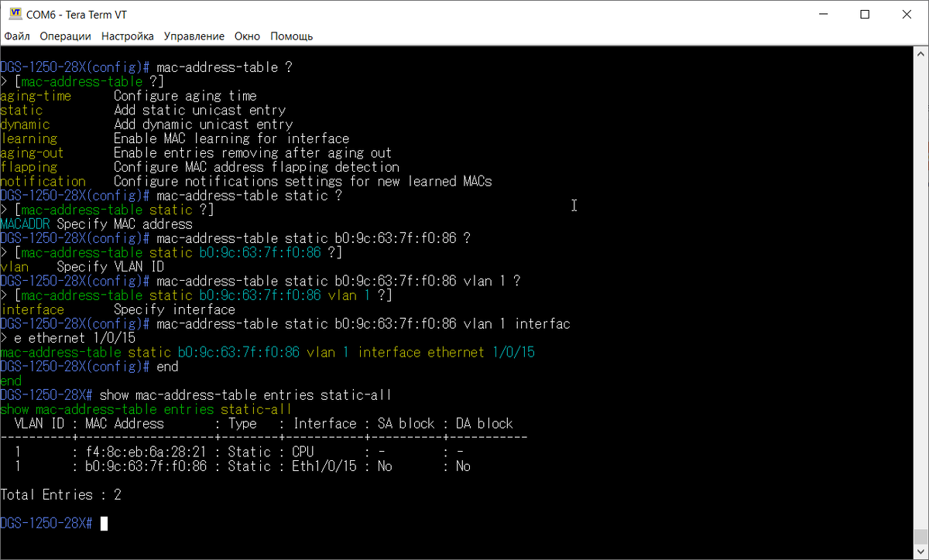Click 'SA block' column header
The image size is (929, 560).
click(x=406, y=423)
